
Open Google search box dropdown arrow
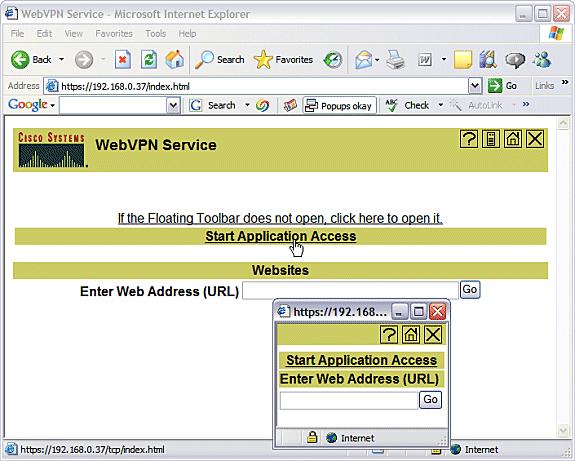pyautogui.click(x=173, y=106)
